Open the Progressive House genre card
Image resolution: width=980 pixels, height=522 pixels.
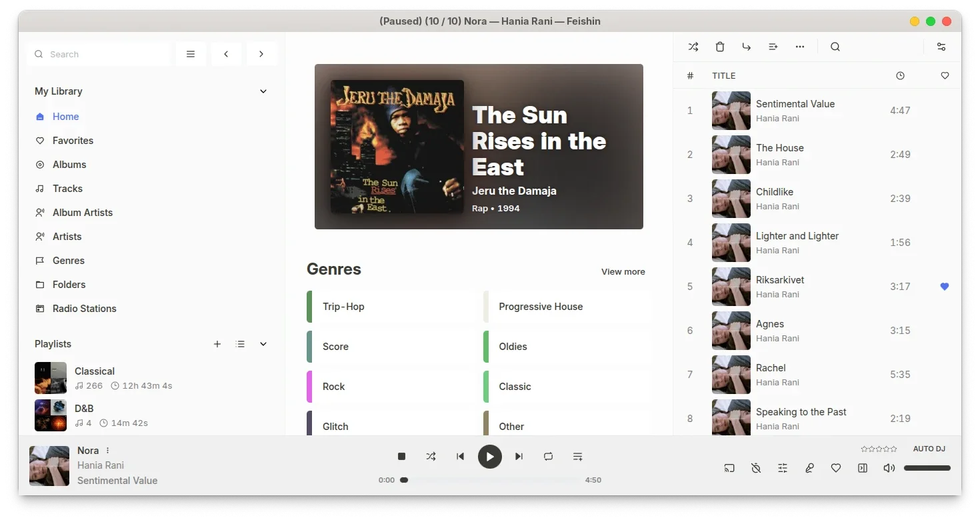[567, 307]
